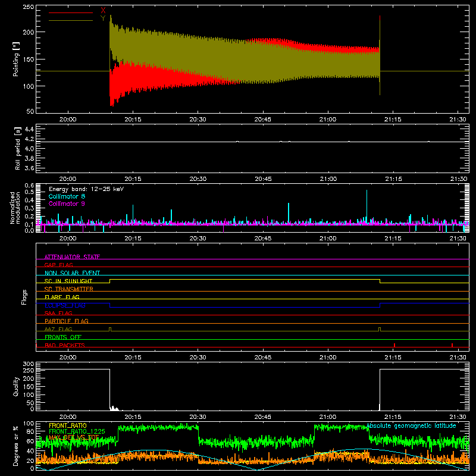This screenshot has width=476, height=476.
Task: Click the olive flag pulse near 20:10
Action: point(110,329)
